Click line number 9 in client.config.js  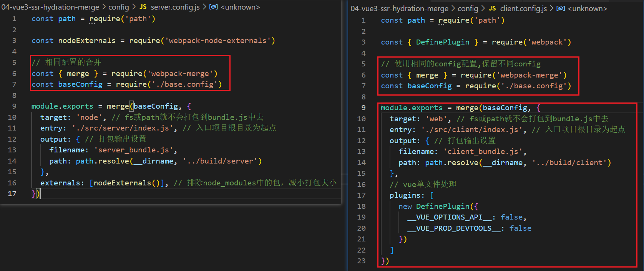point(363,108)
